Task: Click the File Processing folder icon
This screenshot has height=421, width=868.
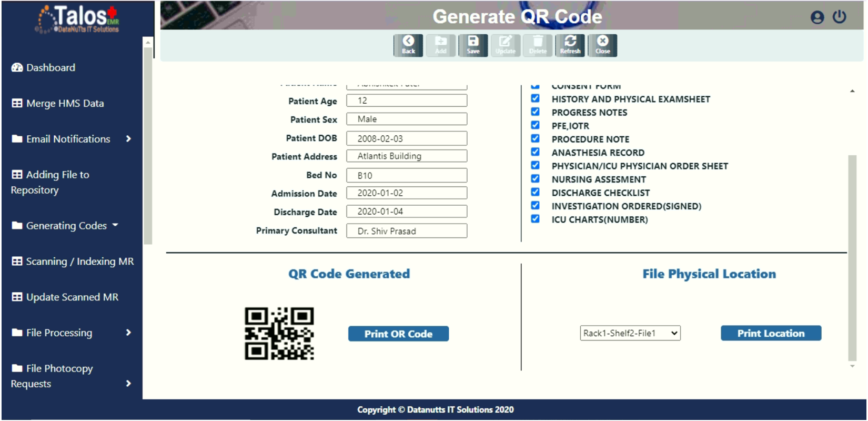Action: click(x=17, y=333)
